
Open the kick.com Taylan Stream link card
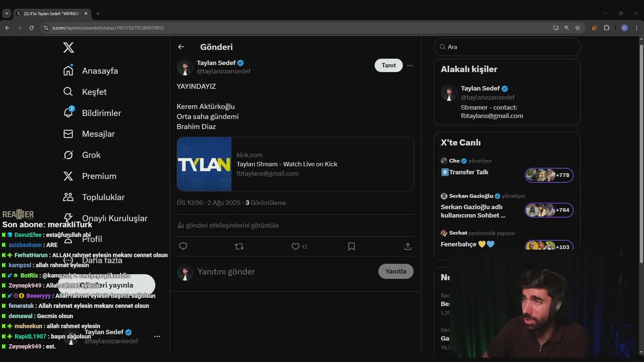[x=295, y=164]
